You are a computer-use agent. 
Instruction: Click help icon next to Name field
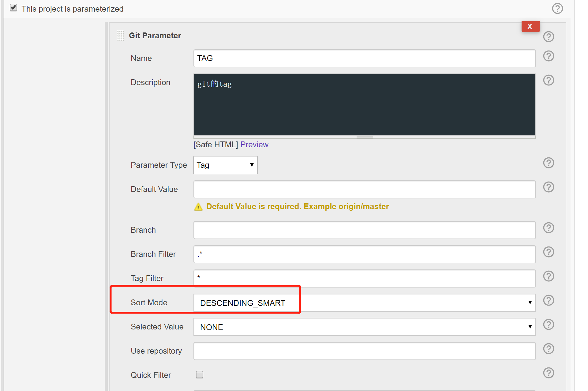point(548,56)
